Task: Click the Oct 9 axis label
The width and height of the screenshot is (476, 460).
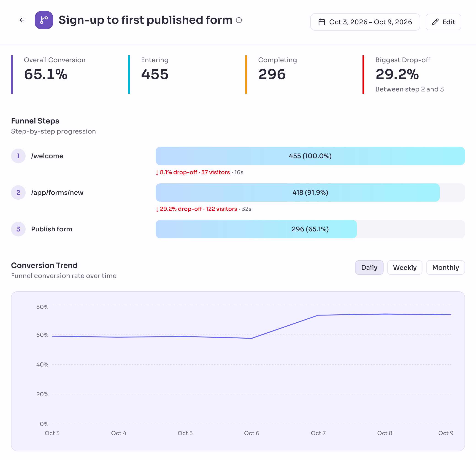Action: [x=446, y=433]
